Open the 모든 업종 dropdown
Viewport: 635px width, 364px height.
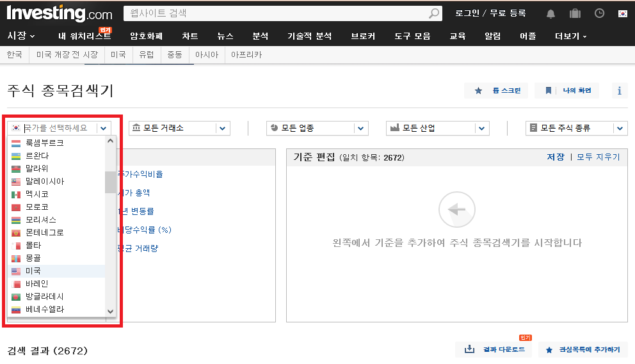tap(317, 129)
